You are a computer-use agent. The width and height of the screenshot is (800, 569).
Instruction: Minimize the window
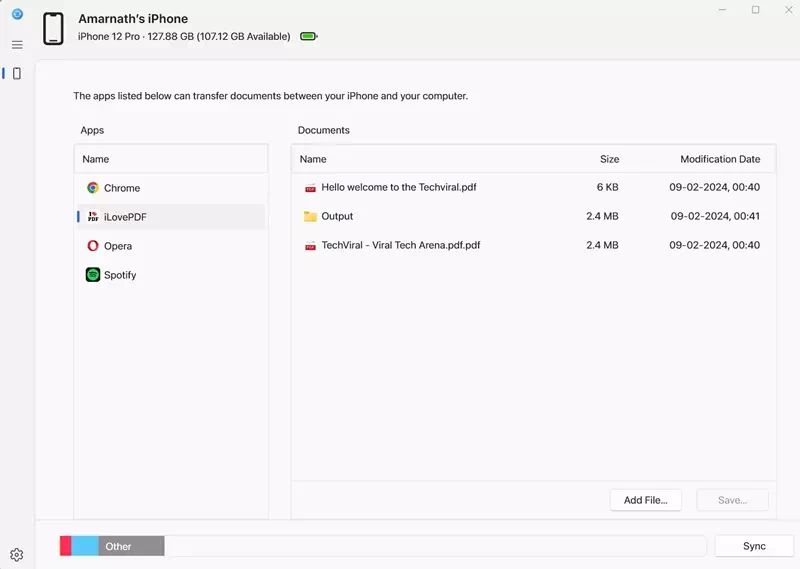[x=722, y=10]
